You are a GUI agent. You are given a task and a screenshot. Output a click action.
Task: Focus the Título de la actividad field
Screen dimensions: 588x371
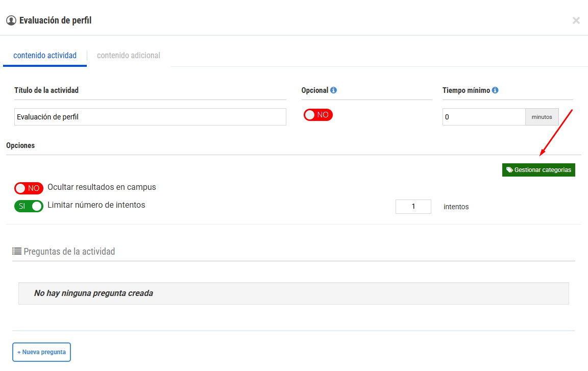click(x=150, y=117)
